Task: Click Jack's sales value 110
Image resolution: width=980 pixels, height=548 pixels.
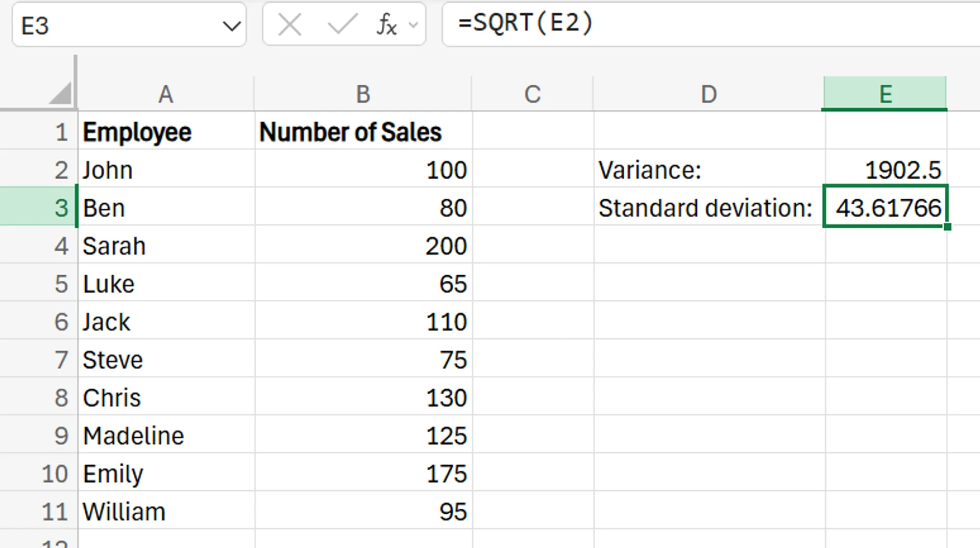Action: pos(363,321)
